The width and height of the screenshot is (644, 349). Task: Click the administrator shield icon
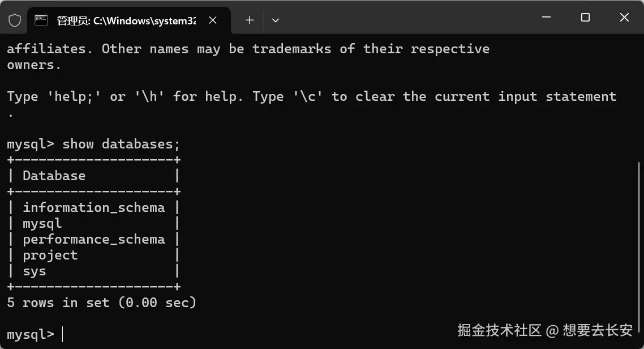[15, 20]
